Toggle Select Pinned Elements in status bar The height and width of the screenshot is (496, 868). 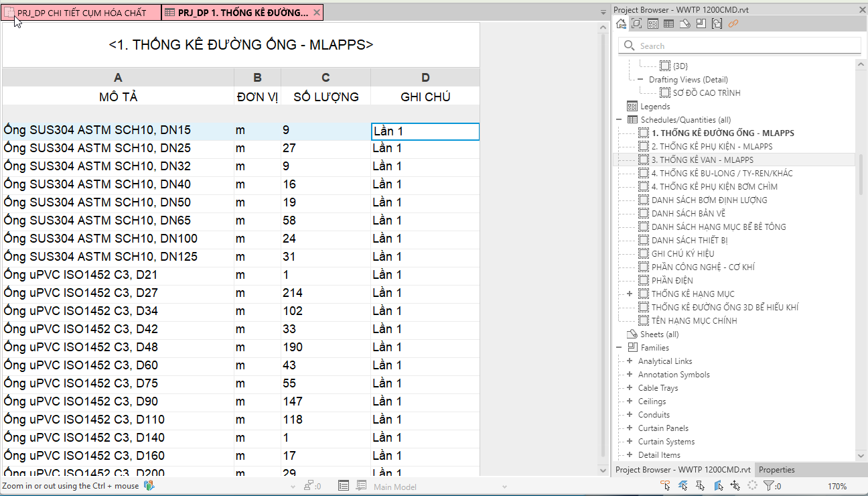[701, 486]
